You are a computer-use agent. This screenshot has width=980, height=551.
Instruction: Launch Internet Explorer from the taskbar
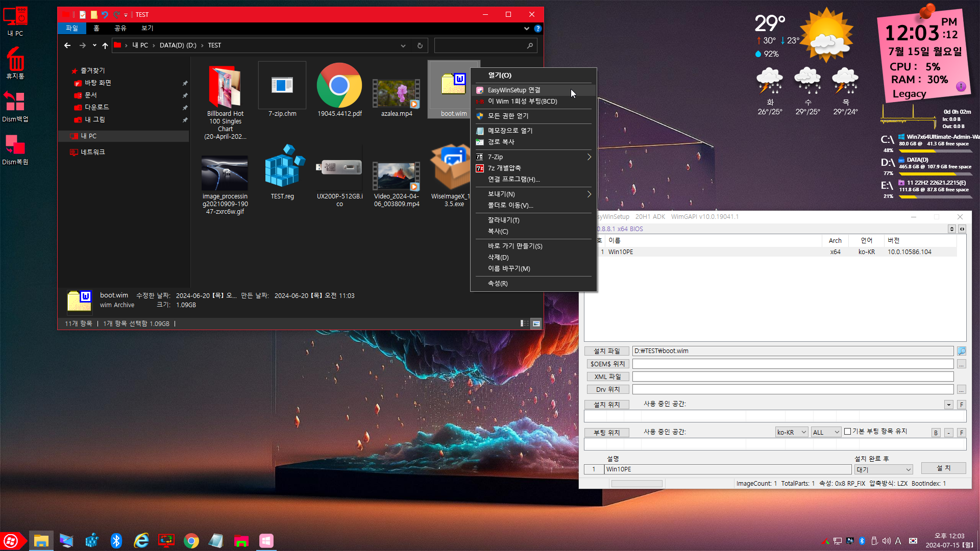pos(141,541)
